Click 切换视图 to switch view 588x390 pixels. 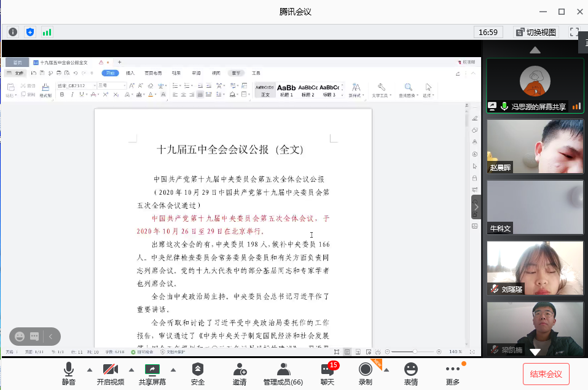535,32
